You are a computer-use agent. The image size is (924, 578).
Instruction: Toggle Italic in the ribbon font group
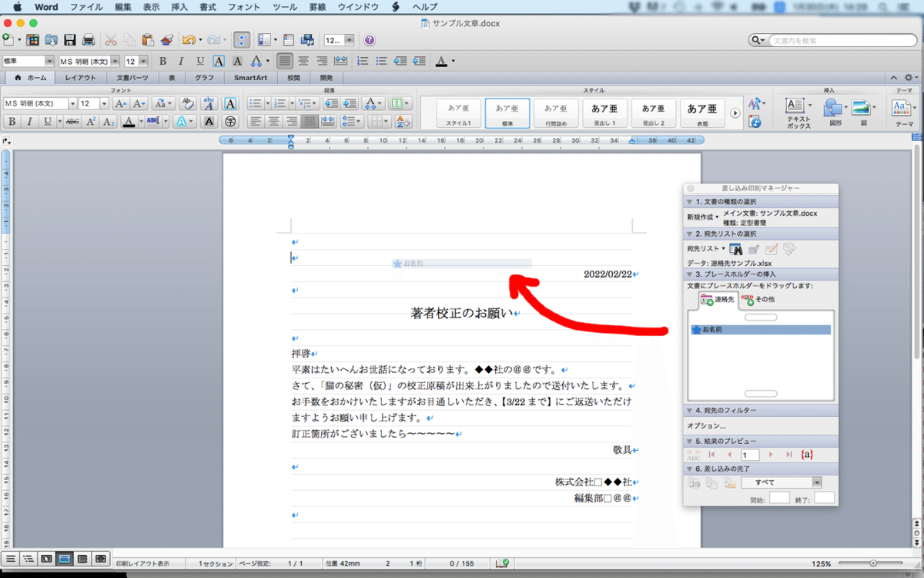[30, 121]
